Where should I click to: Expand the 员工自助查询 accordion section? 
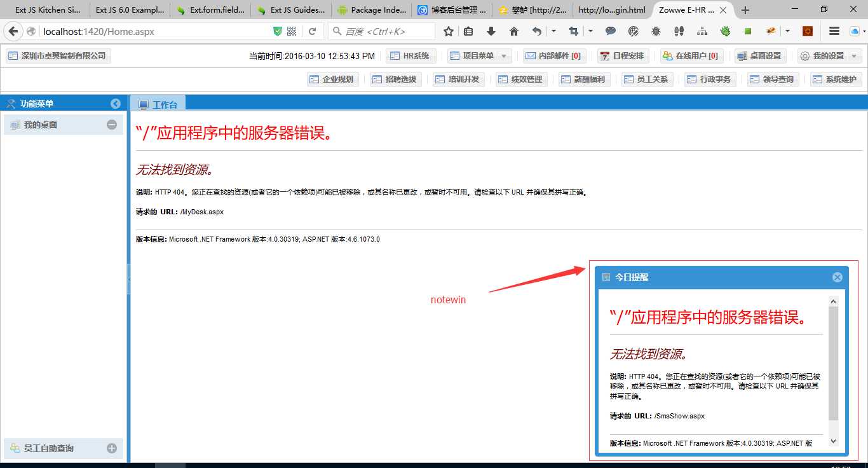coord(112,448)
